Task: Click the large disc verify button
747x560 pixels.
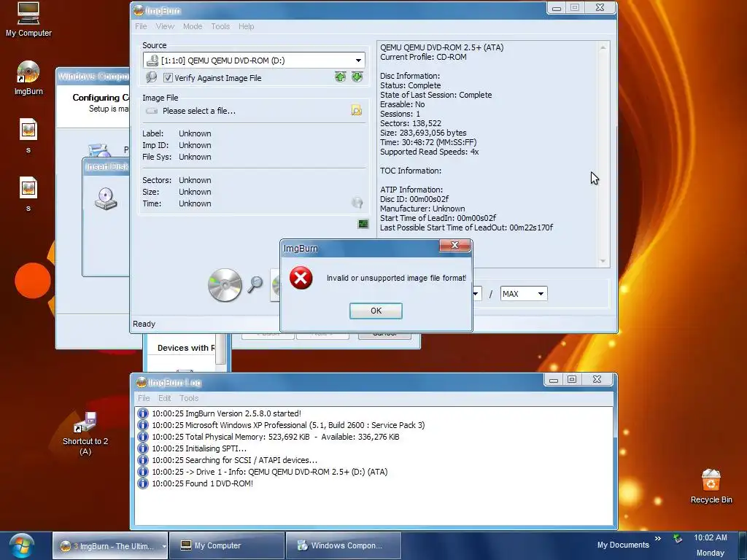Action: pyautogui.click(x=225, y=285)
